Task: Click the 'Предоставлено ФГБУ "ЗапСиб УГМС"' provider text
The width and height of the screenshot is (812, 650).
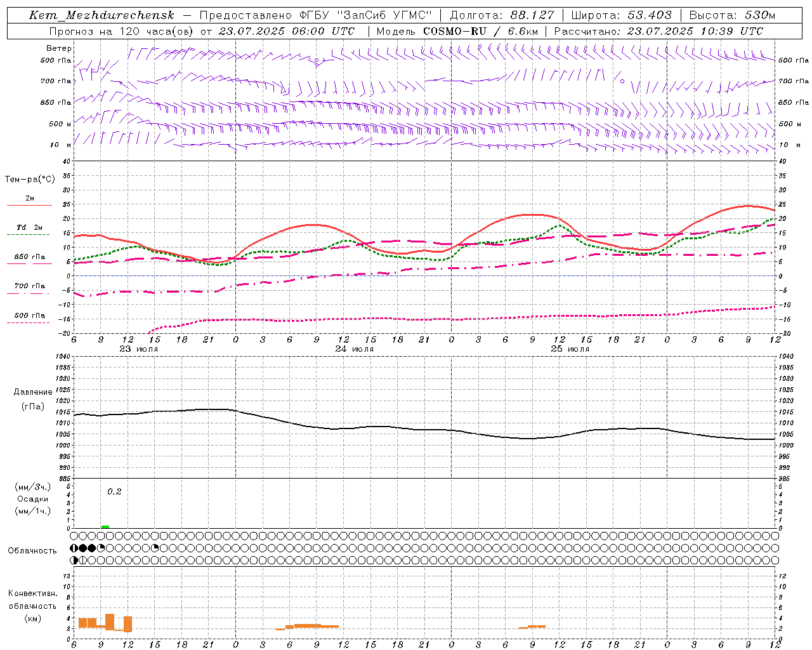Action: coord(316,15)
